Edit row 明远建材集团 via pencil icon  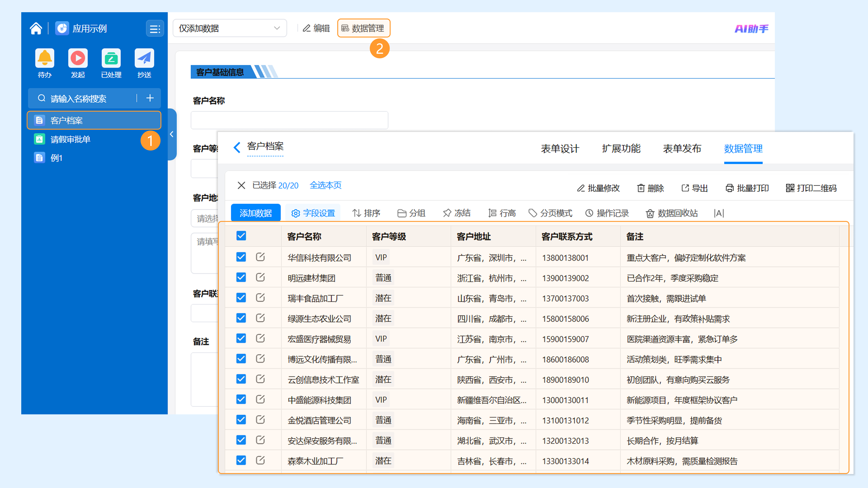tap(260, 277)
